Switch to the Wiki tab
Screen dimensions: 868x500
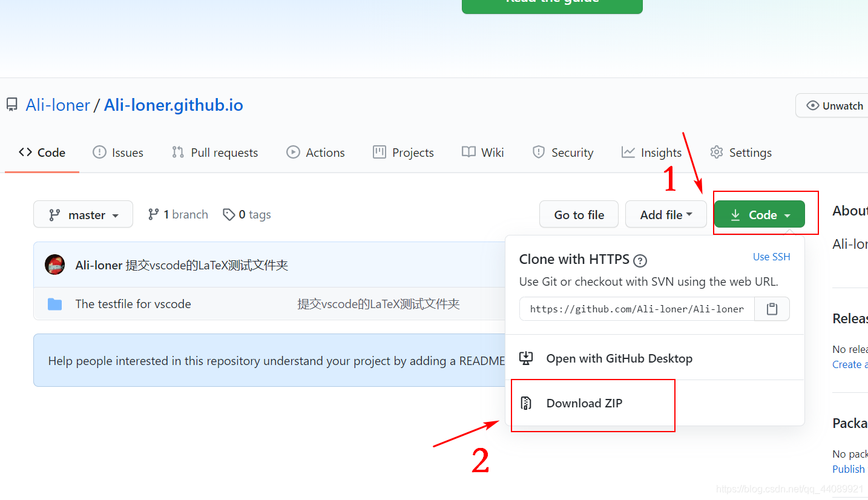(x=483, y=153)
